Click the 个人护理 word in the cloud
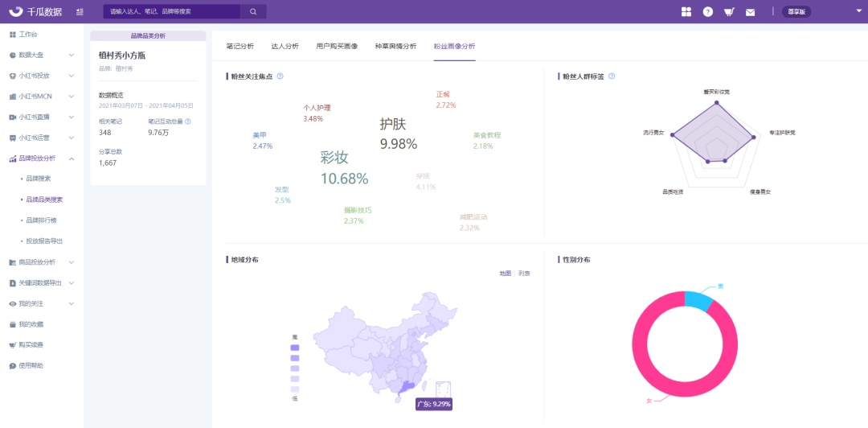868x428 pixels. tap(317, 108)
